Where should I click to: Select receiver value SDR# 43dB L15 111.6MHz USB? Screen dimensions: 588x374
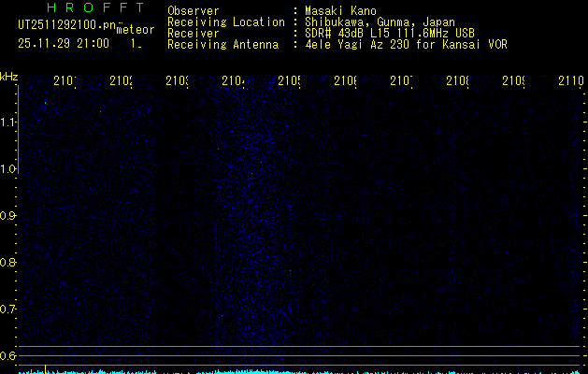point(390,33)
